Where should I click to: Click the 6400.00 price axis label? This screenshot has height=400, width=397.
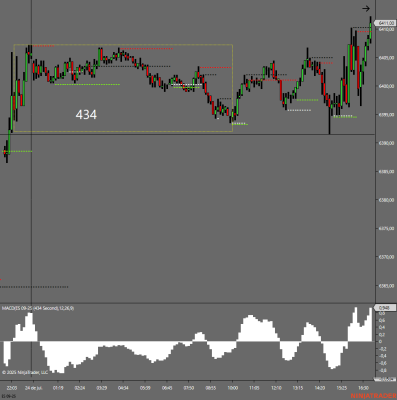pyautogui.click(x=386, y=86)
